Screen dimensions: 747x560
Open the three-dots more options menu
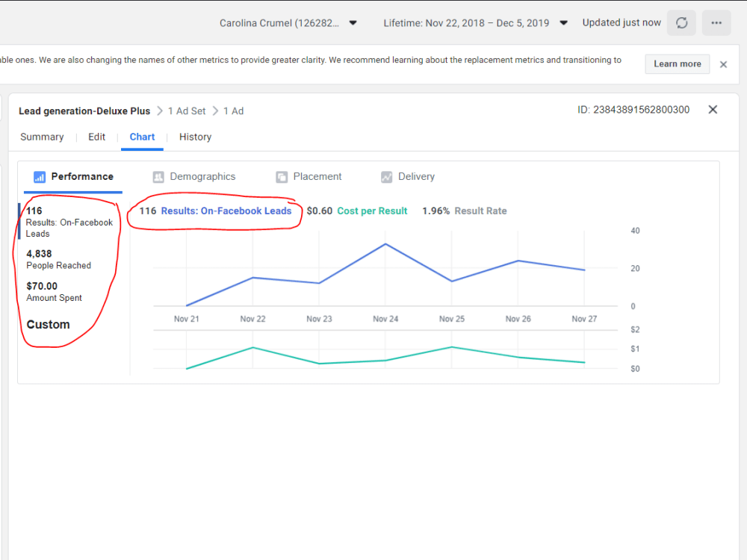click(x=716, y=23)
